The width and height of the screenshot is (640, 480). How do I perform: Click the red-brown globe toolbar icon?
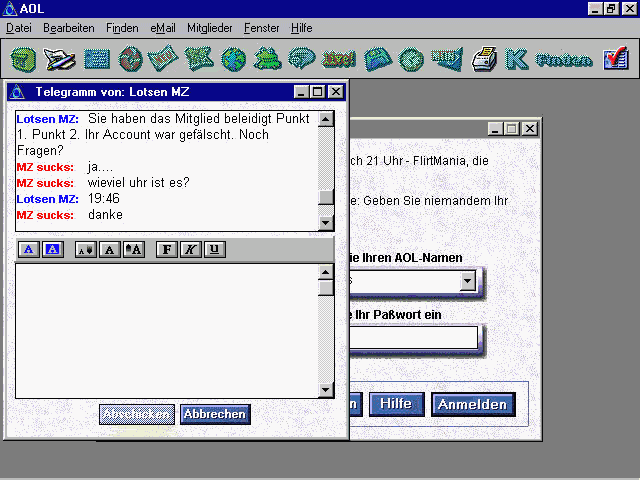130,59
